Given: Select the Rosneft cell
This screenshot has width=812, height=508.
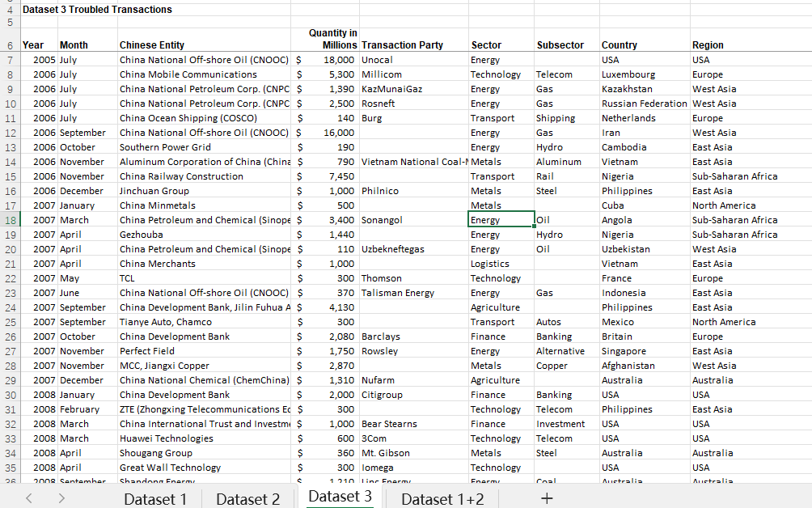Looking at the screenshot, I should pyautogui.click(x=414, y=104).
